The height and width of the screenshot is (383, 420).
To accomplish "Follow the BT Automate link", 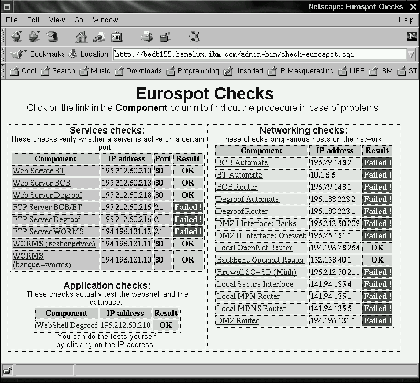I will (x=239, y=175).
